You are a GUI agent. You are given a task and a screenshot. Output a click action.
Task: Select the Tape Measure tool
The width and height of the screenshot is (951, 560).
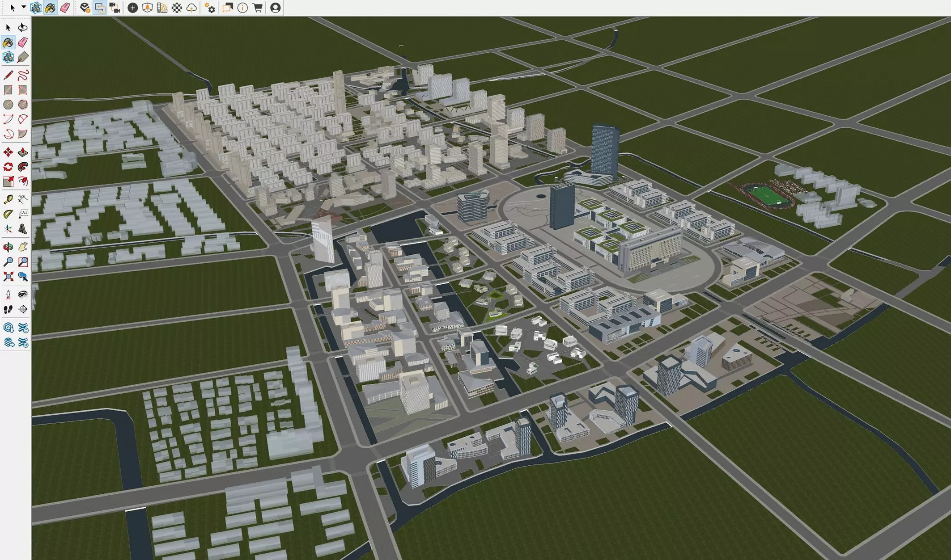point(8,199)
